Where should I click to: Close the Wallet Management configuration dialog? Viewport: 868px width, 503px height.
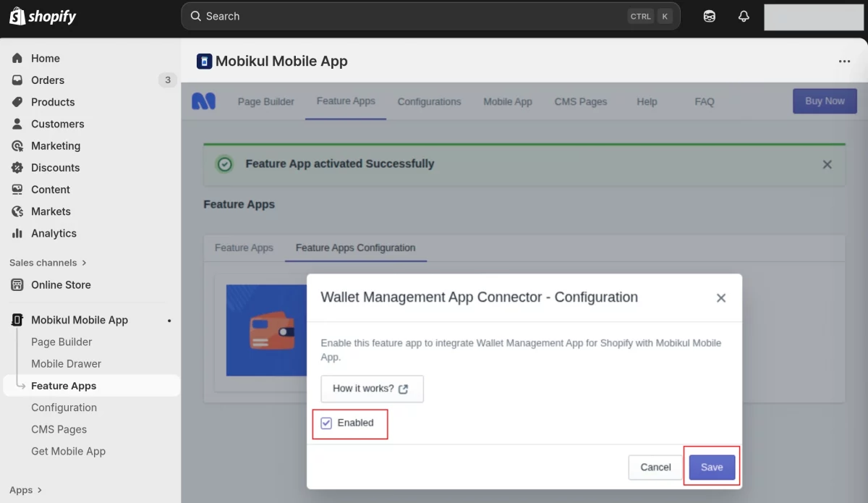(x=720, y=297)
